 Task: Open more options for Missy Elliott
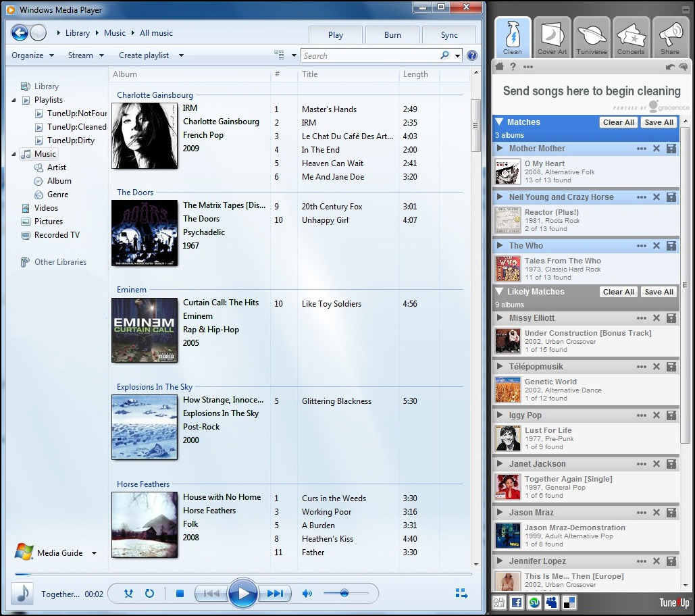click(642, 318)
